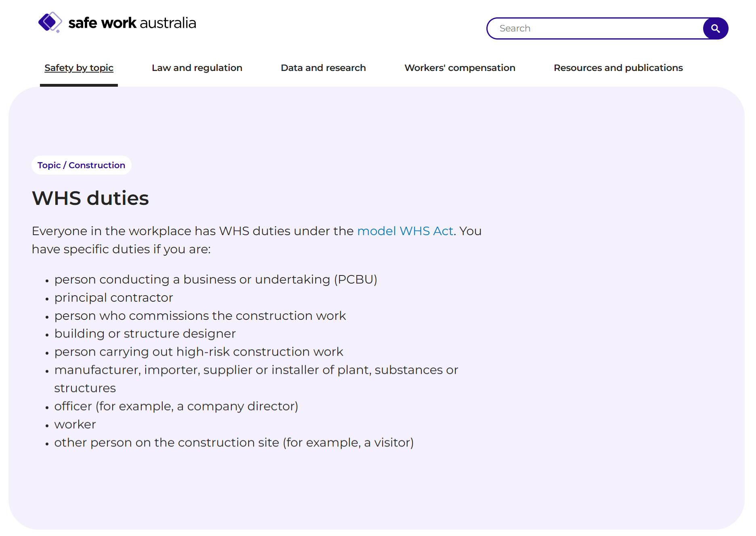Click the Construction breadcrumb link
The height and width of the screenshot is (536, 756).
point(97,165)
